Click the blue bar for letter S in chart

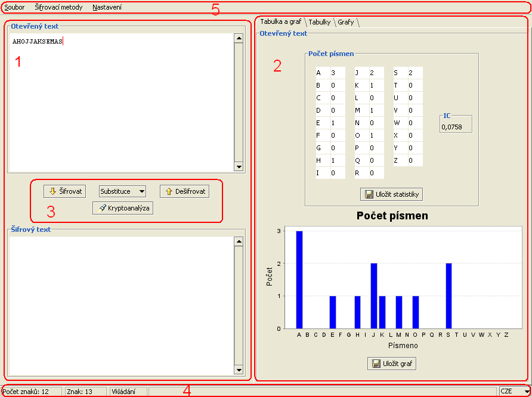tap(449, 296)
